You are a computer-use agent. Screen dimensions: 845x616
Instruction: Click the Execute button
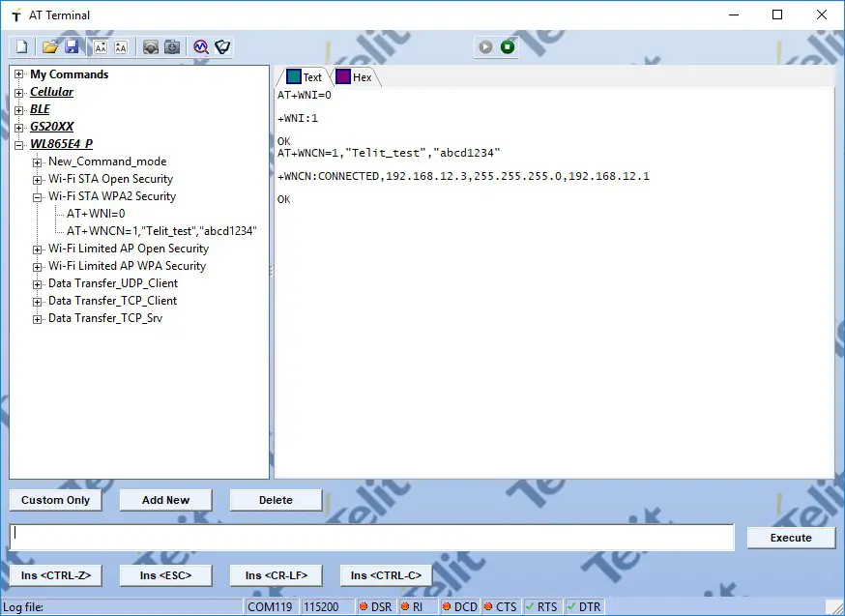point(791,538)
